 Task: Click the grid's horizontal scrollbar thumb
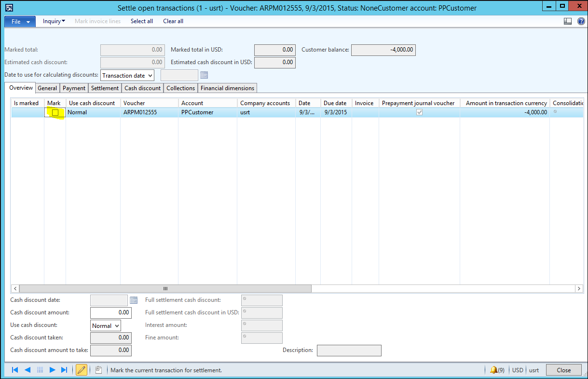[x=165, y=288]
